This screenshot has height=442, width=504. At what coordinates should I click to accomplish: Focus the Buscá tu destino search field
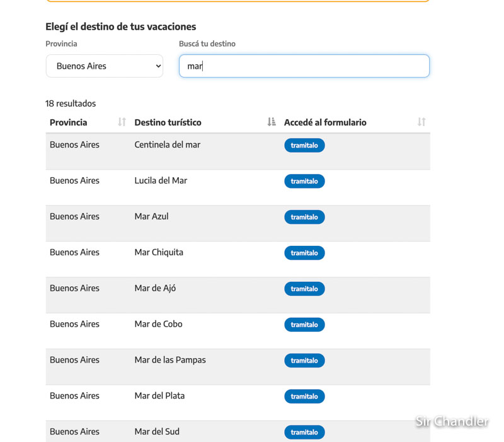point(304,66)
